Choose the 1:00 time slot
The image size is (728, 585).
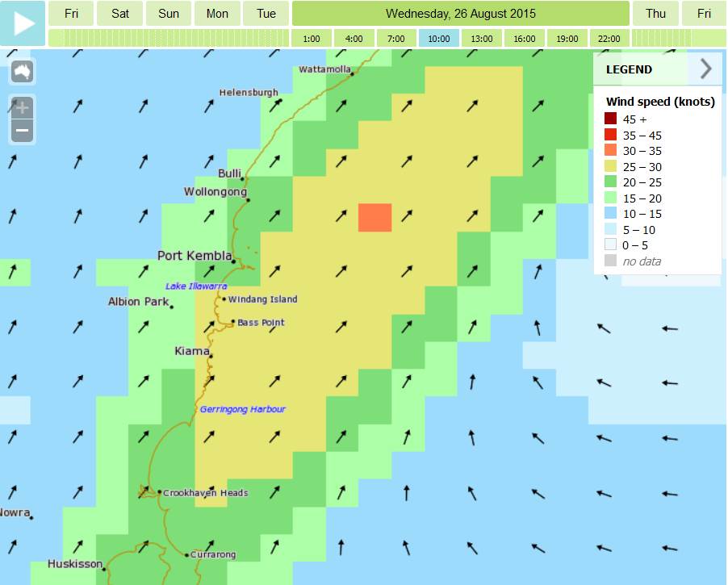click(312, 39)
